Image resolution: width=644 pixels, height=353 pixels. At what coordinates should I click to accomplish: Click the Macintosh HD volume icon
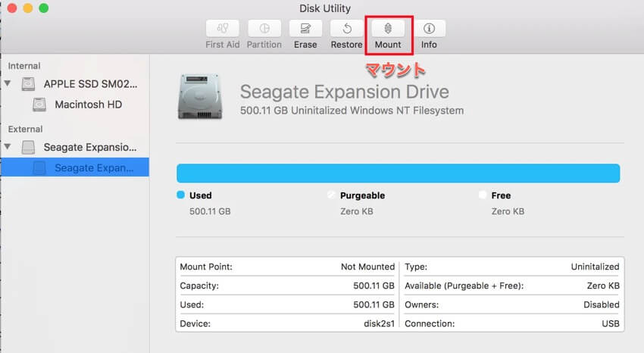click(41, 105)
